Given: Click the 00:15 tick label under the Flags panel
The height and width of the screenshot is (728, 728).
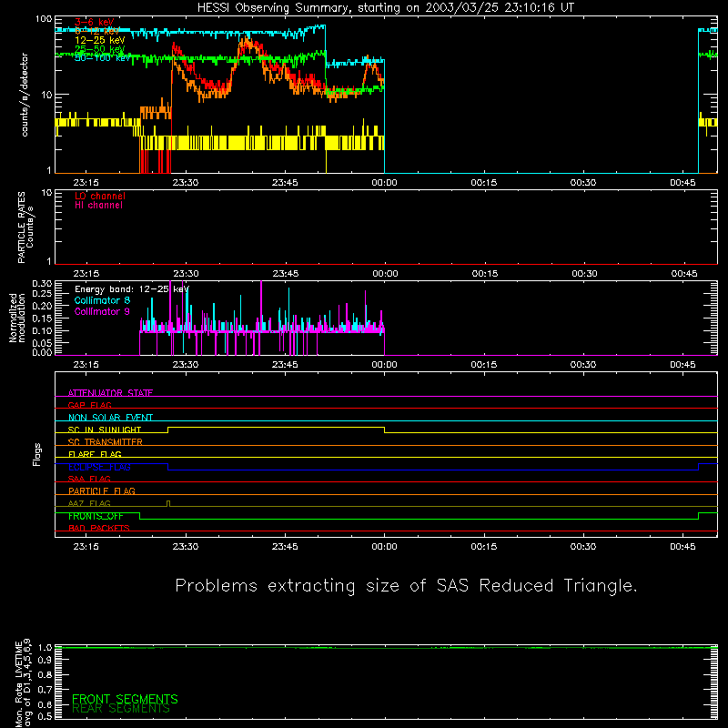Looking at the screenshot, I should coord(484,547).
